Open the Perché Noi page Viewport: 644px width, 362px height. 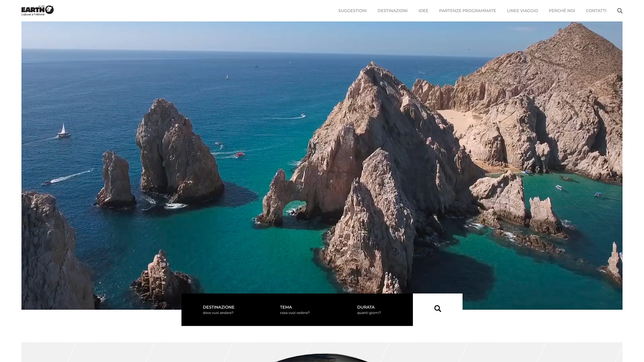[x=562, y=11]
